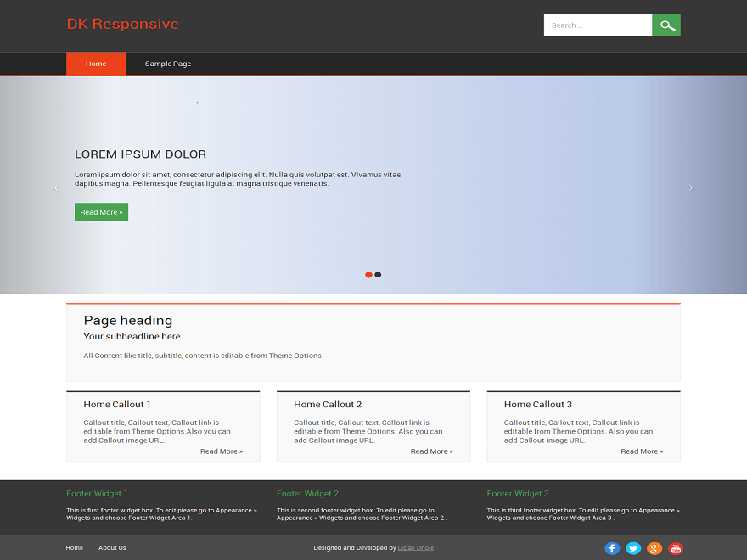
Task: Click the green search magnifier icon
Action: point(666,25)
